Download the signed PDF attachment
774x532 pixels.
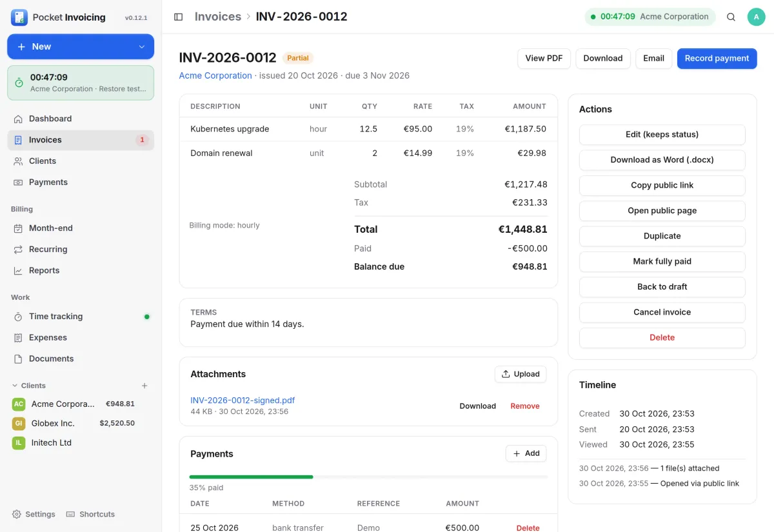pyautogui.click(x=477, y=406)
